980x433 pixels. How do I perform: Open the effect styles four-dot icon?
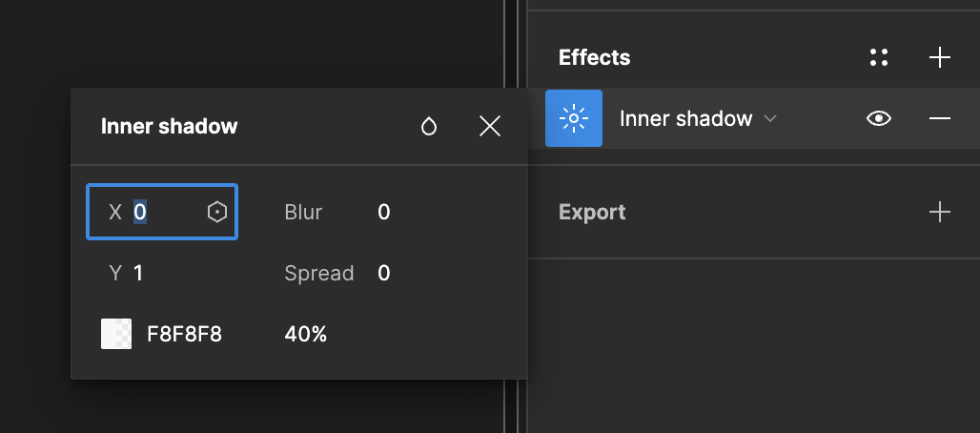pos(879,57)
